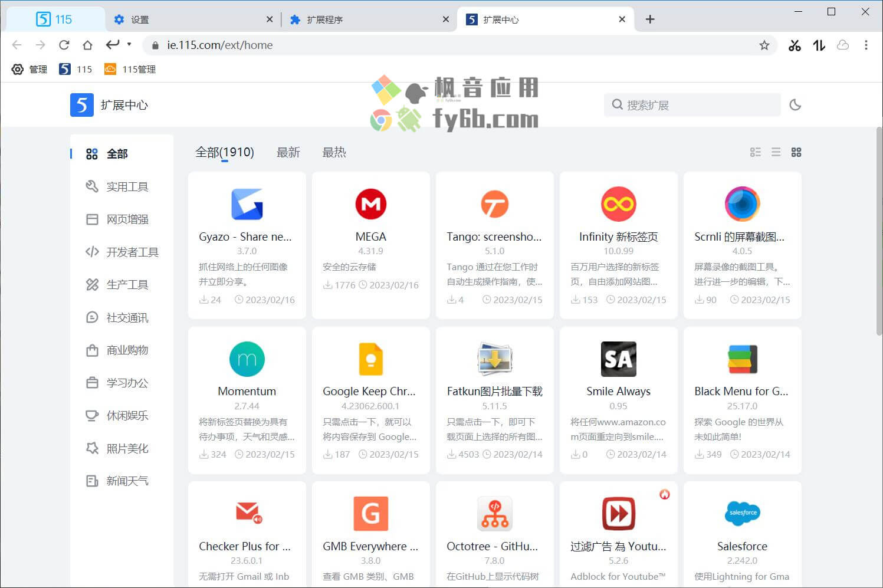This screenshot has width=883, height=588.
Task: Open the Gyazo extension icon
Action: pyautogui.click(x=247, y=204)
